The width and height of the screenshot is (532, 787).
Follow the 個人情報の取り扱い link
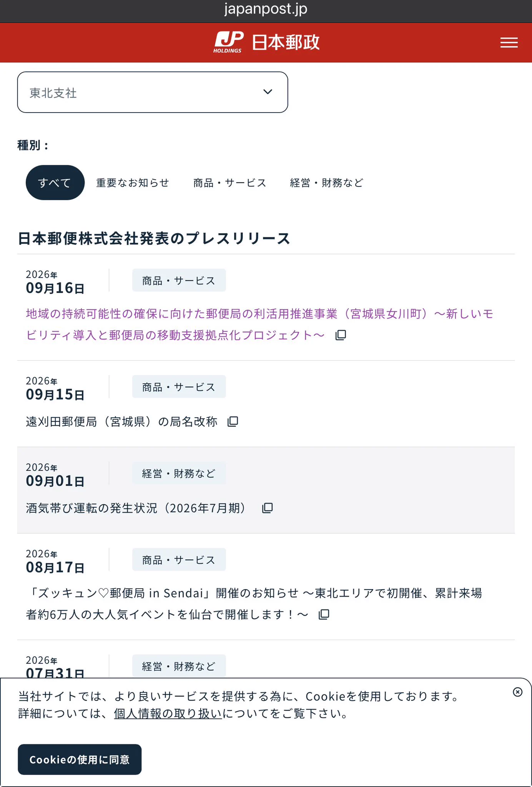168,714
